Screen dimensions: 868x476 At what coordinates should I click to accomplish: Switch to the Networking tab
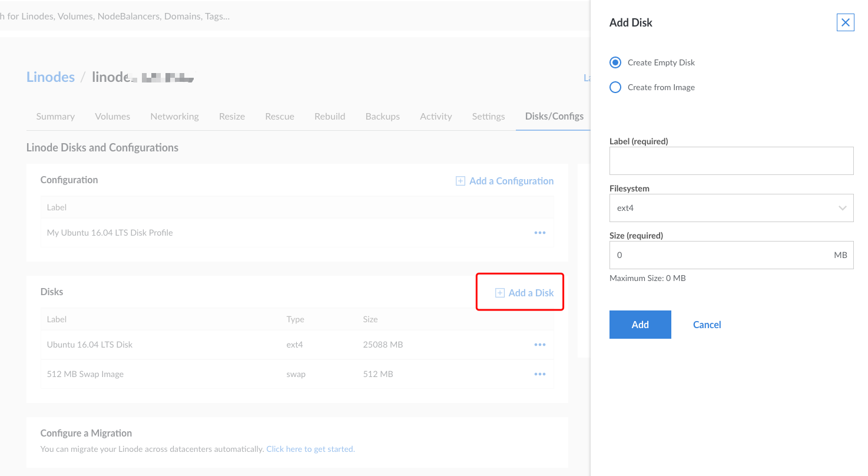pyautogui.click(x=174, y=116)
